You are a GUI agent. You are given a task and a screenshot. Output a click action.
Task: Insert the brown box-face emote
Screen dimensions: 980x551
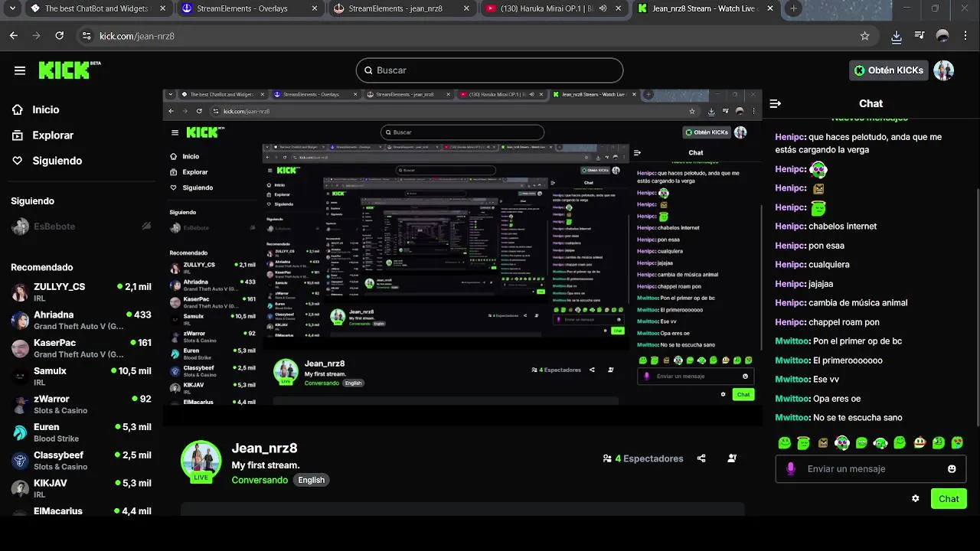823,442
